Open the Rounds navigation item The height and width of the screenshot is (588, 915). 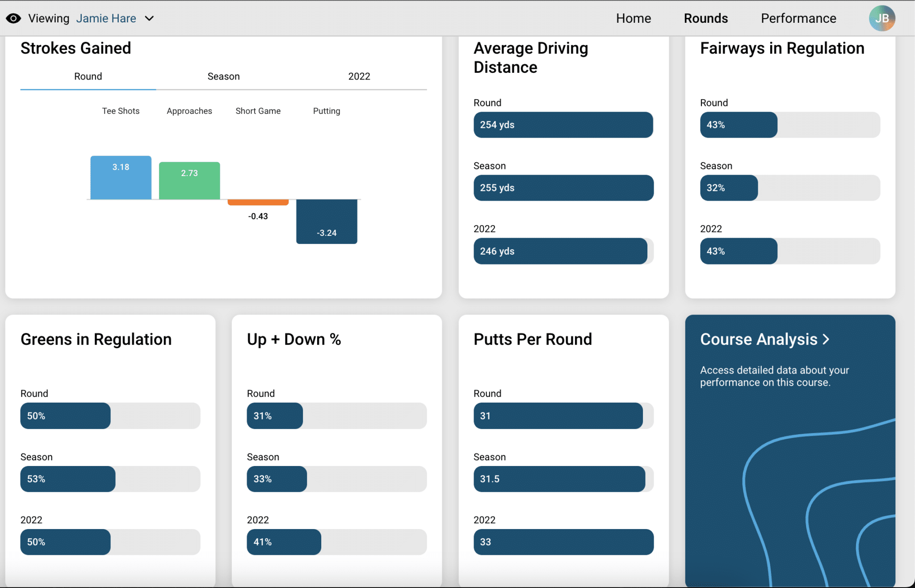coord(706,18)
